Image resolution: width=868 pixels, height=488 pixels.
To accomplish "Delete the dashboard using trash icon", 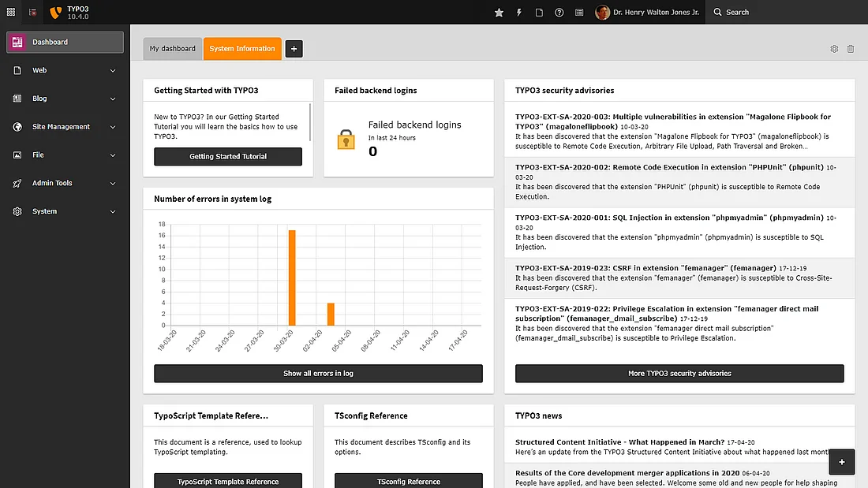I will pos(851,49).
